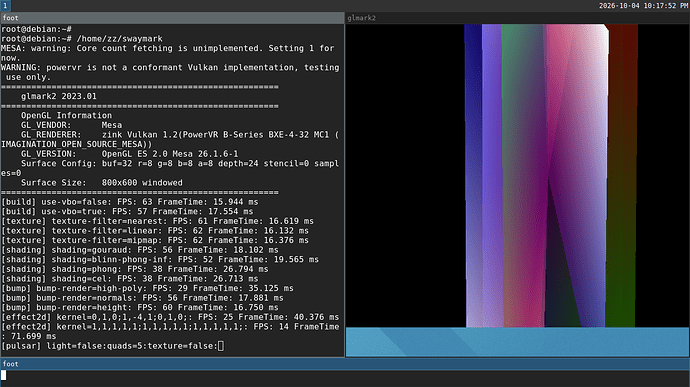Click the 'shading=phong' result line
Image resolution: width=690 pixels, height=387 pixels.
click(135, 269)
